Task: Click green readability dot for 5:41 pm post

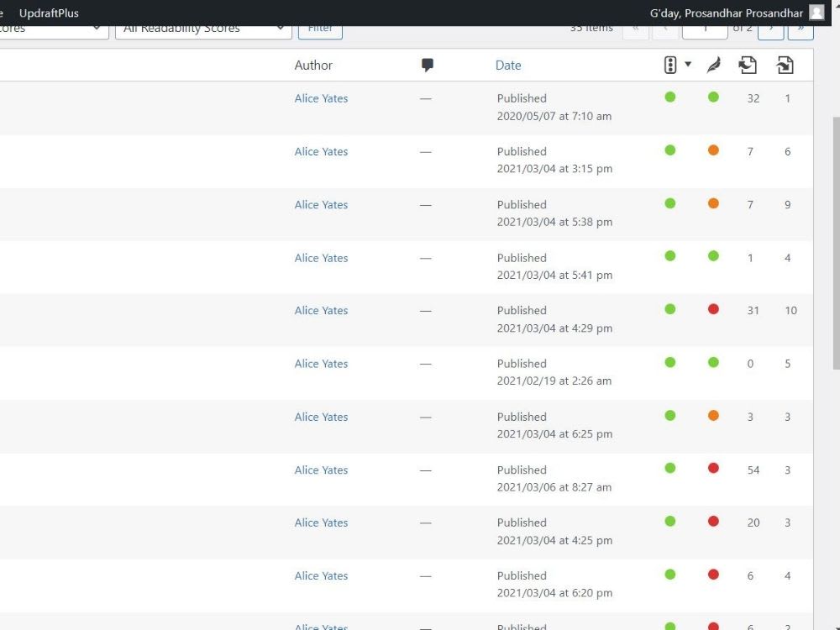Action: coord(713,256)
